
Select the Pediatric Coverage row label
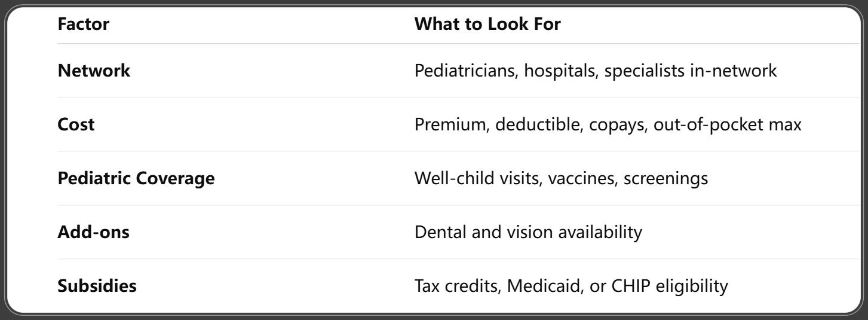click(136, 178)
